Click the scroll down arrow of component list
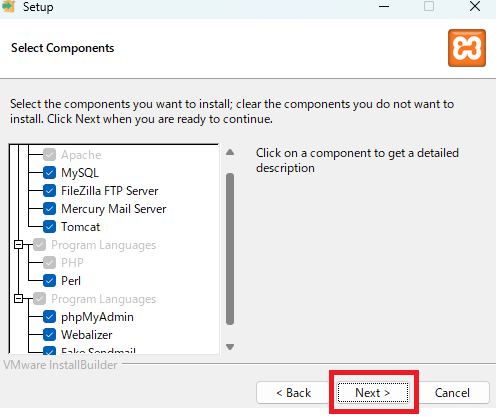 230,347
